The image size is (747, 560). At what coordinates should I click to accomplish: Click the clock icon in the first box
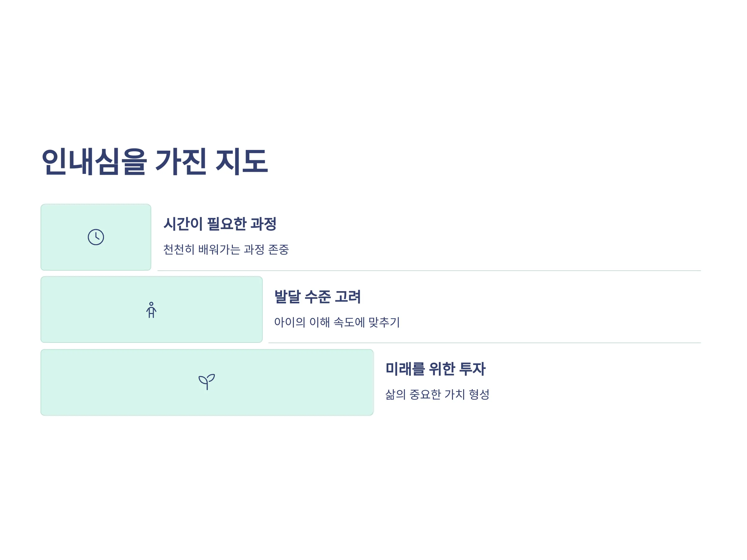[x=96, y=237]
